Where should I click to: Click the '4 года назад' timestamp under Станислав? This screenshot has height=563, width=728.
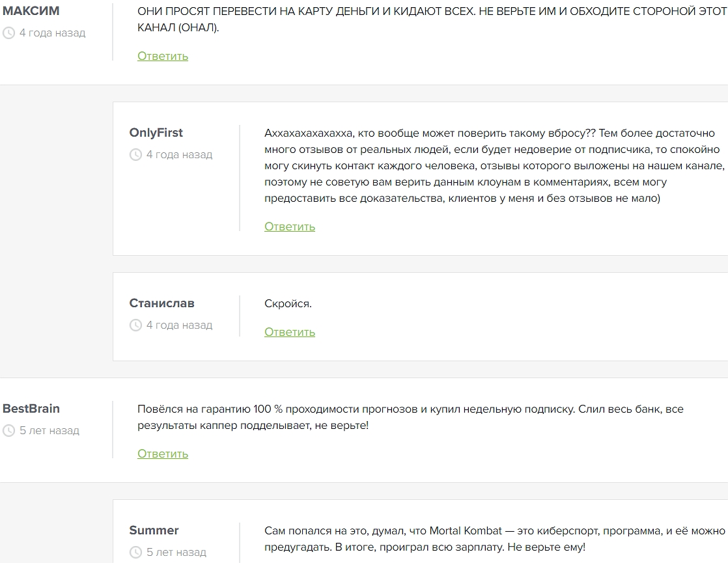pos(179,325)
